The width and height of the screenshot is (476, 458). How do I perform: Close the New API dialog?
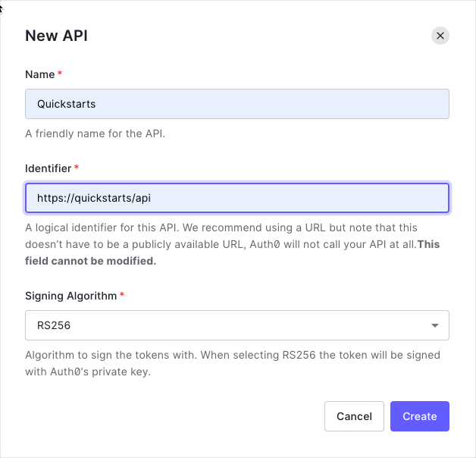pos(440,36)
